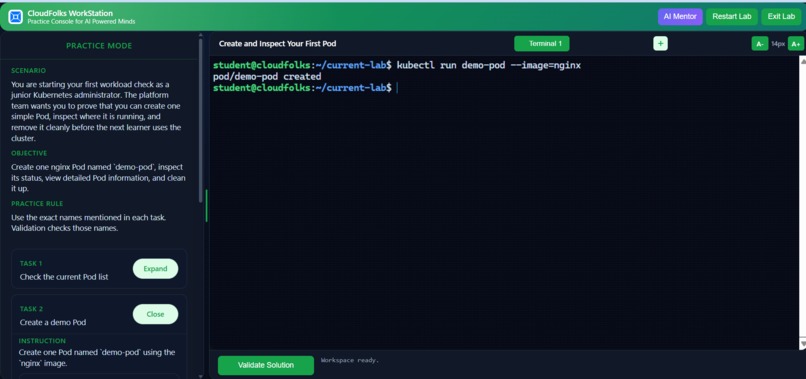Image resolution: width=806 pixels, height=379 pixels.
Task: Click the CloudFolks WorkStation logo icon
Action: pyautogui.click(x=15, y=17)
